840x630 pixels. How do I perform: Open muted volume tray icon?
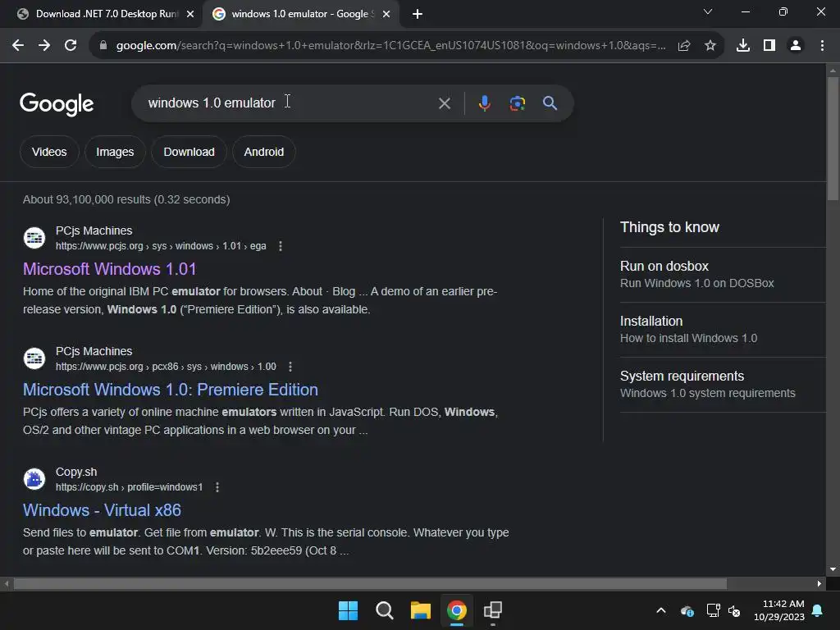pos(734,610)
